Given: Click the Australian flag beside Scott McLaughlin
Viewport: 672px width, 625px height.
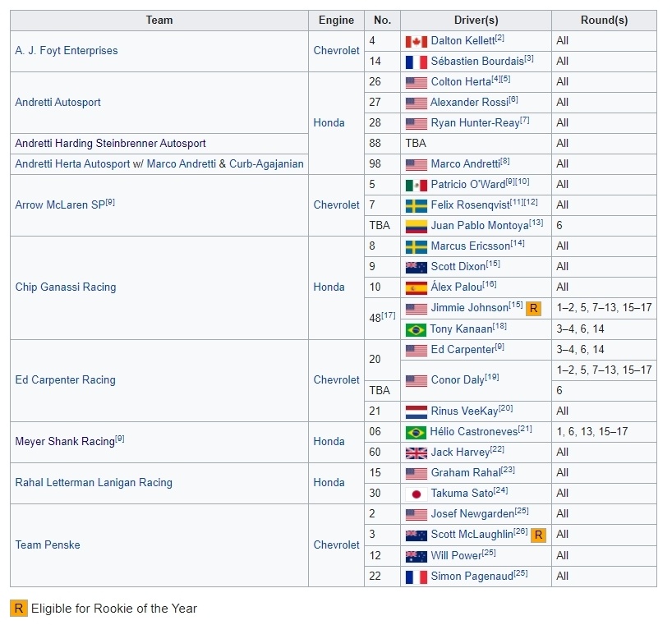Looking at the screenshot, I should [x=417, y=535].
